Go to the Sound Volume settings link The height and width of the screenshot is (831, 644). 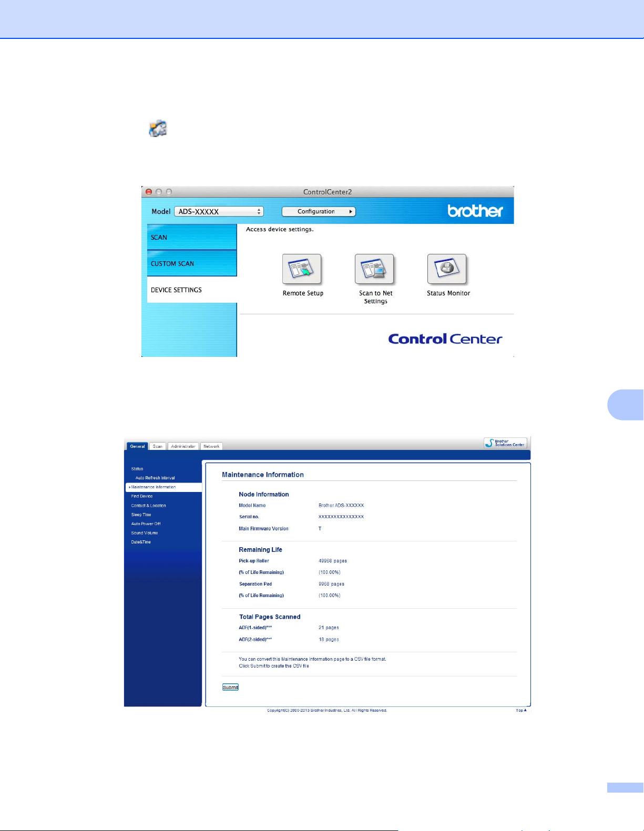(145, 533)
